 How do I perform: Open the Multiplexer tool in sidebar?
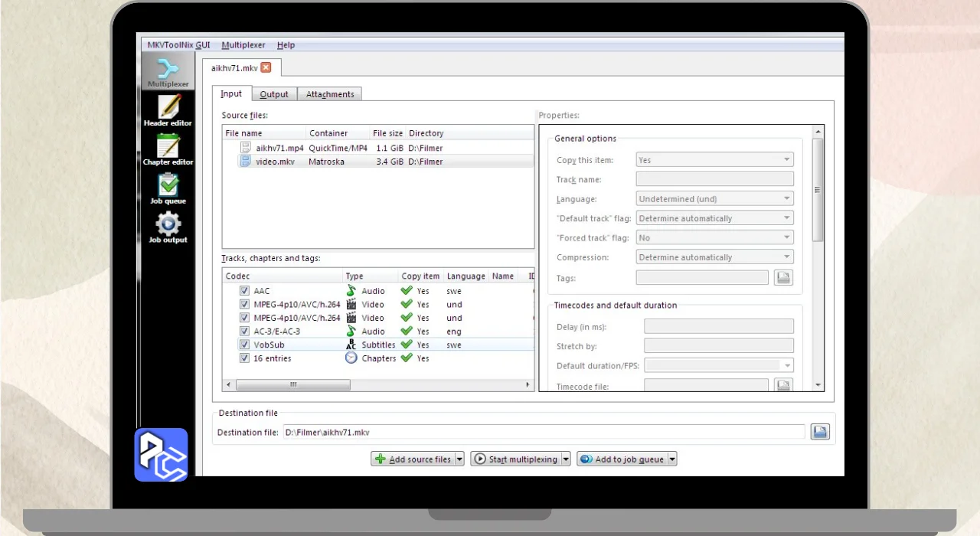pos(168,73)
